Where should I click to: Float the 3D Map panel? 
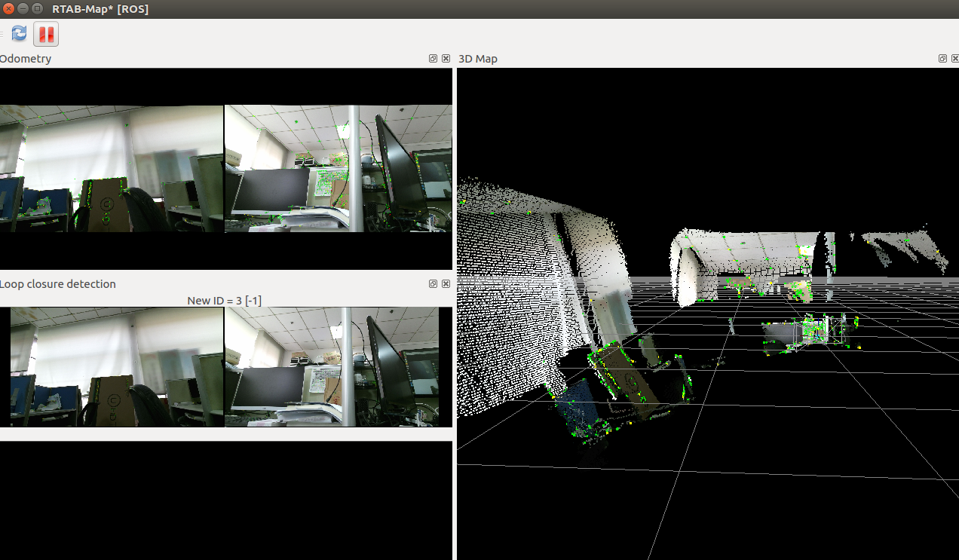click(x=942, y=59)
